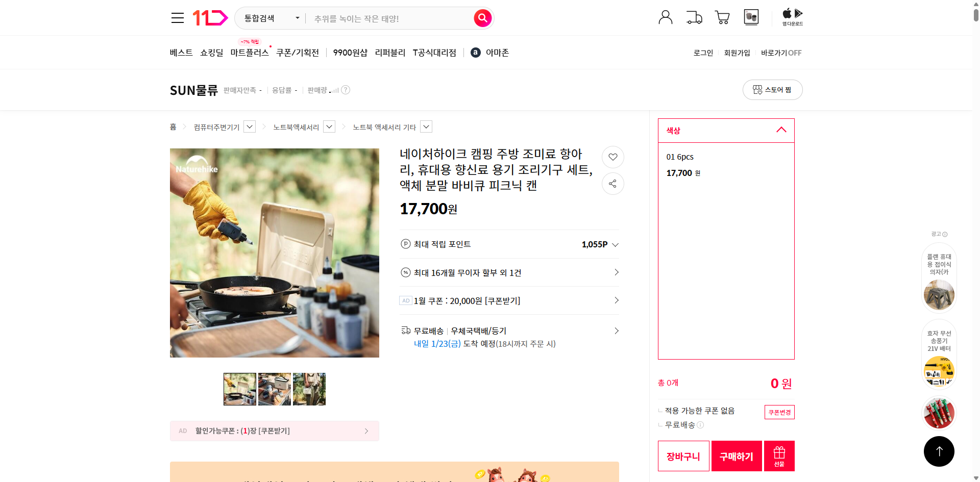The height and width of the screenshot is (482, 980).
Task: Select the 01 6pcs color option
Action: pyautogui.click(x=715, y=163)
